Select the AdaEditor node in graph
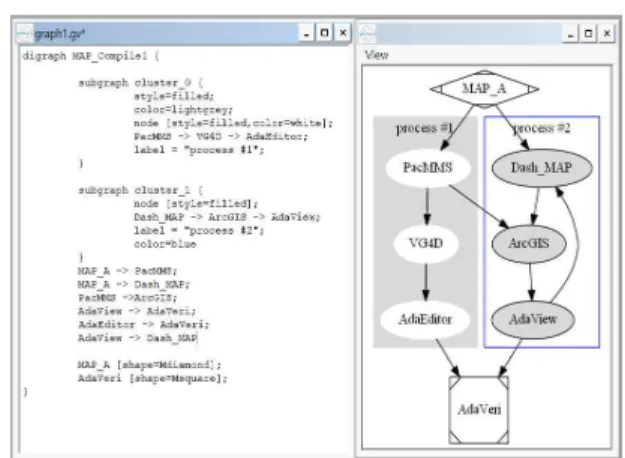Screen dimensions: 625x458 click(x=425, y=319)
